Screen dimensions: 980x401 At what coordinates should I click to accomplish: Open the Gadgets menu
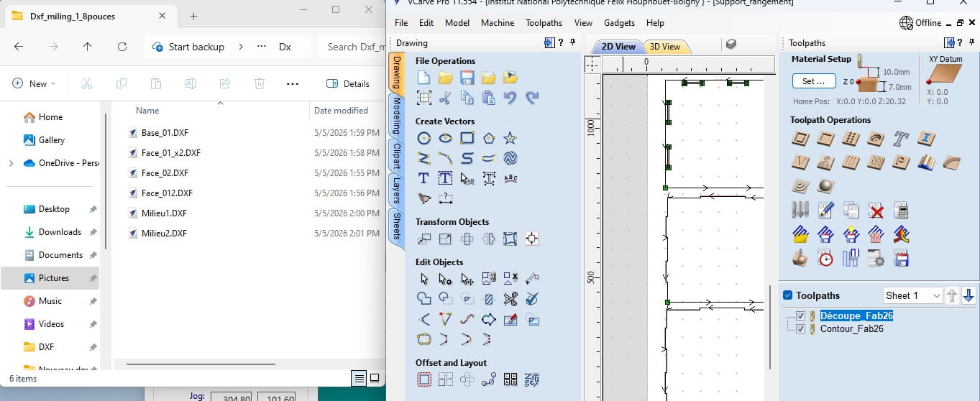(619, 23)
